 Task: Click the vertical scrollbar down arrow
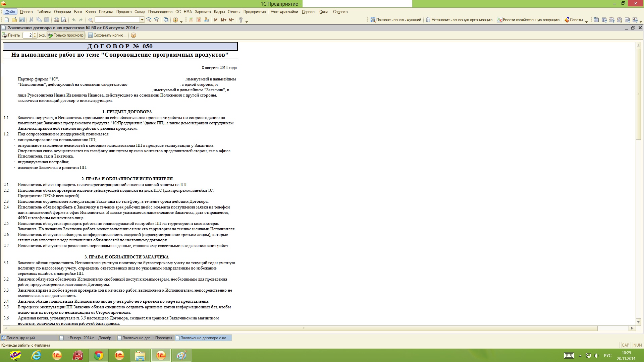(638, 322)
